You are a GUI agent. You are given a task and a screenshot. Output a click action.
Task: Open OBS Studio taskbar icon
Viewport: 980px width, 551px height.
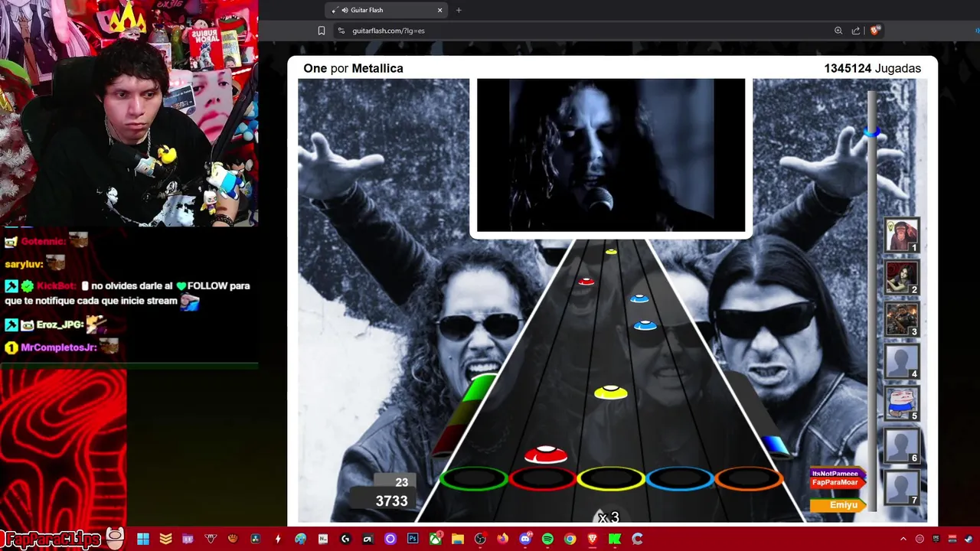(480, 539)
